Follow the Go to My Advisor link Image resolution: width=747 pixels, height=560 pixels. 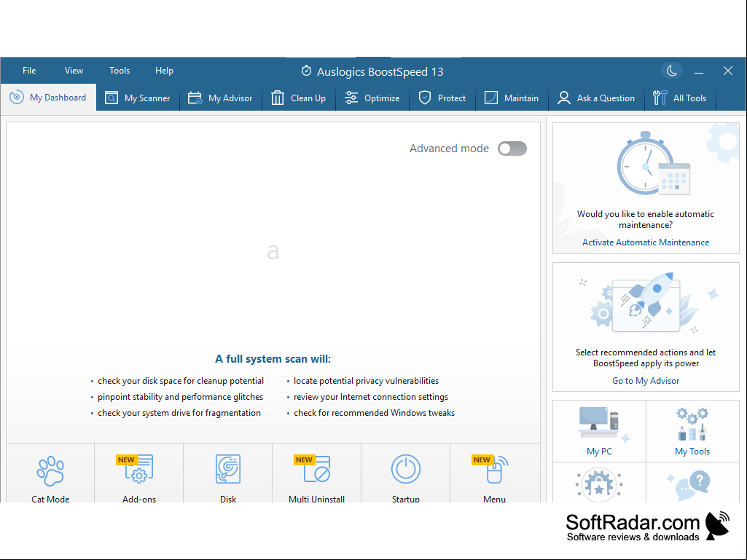click(646, 380)
